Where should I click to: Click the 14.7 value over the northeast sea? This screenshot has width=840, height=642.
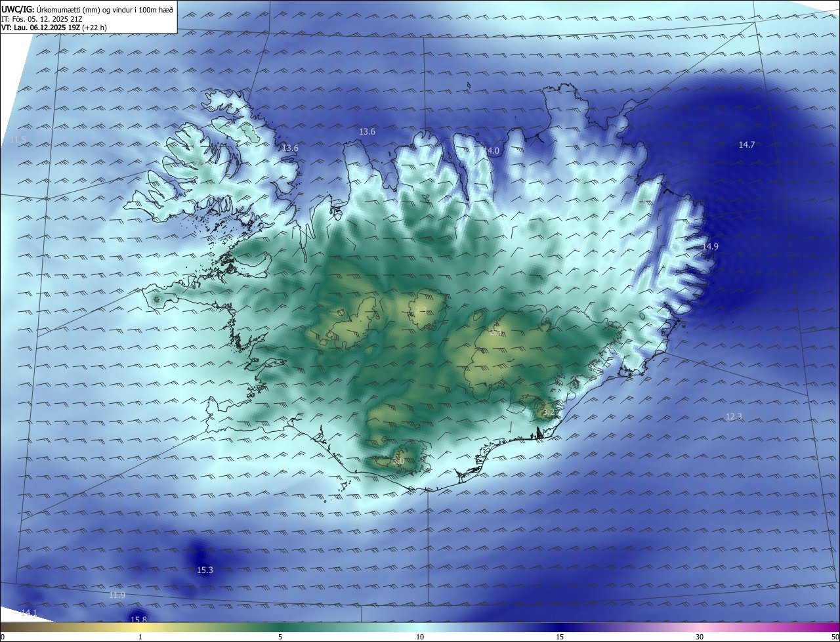(747, 144)
